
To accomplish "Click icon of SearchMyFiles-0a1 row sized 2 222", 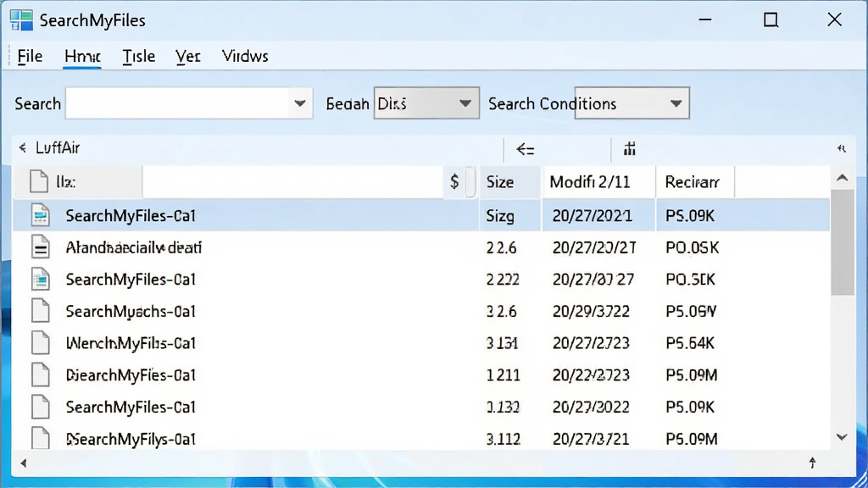I will [41, 280].
